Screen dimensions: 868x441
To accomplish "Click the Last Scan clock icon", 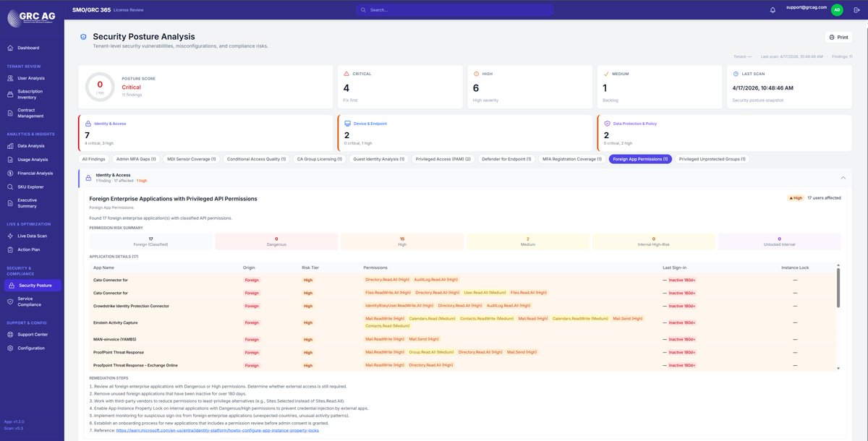I will tap(735, 74).
